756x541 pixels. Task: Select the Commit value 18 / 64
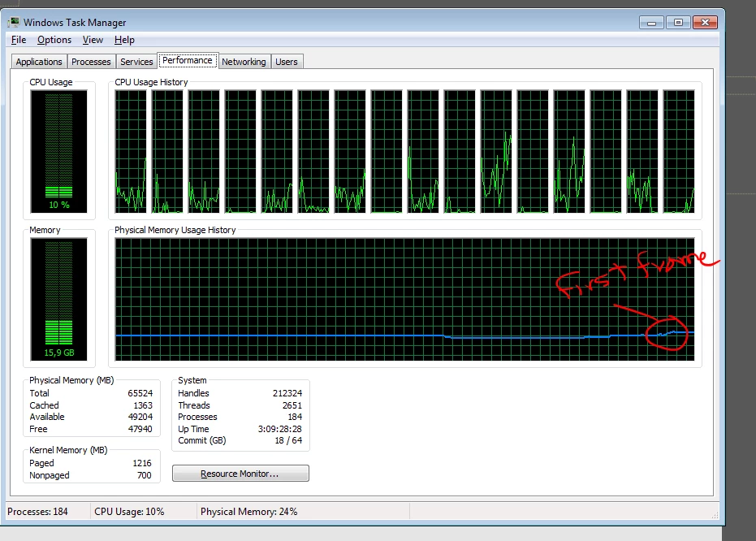(x=288, y=441)
